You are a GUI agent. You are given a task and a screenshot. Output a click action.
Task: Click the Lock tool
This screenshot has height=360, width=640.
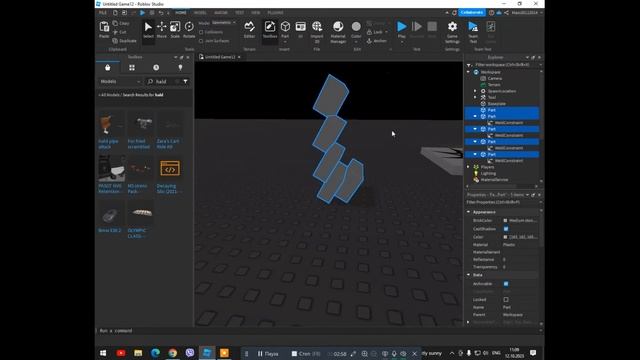point(376,32)
